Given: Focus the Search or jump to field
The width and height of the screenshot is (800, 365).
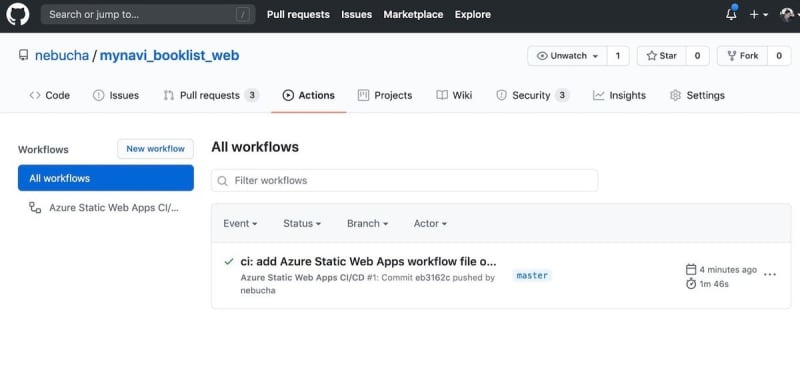Looking at the screenshot, I should click(148, 14).
